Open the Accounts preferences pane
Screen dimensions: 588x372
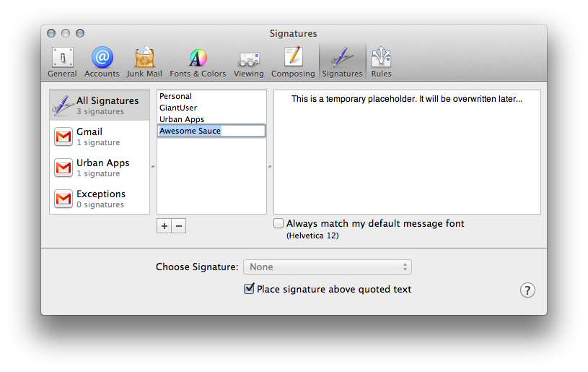tap(102, 62)
